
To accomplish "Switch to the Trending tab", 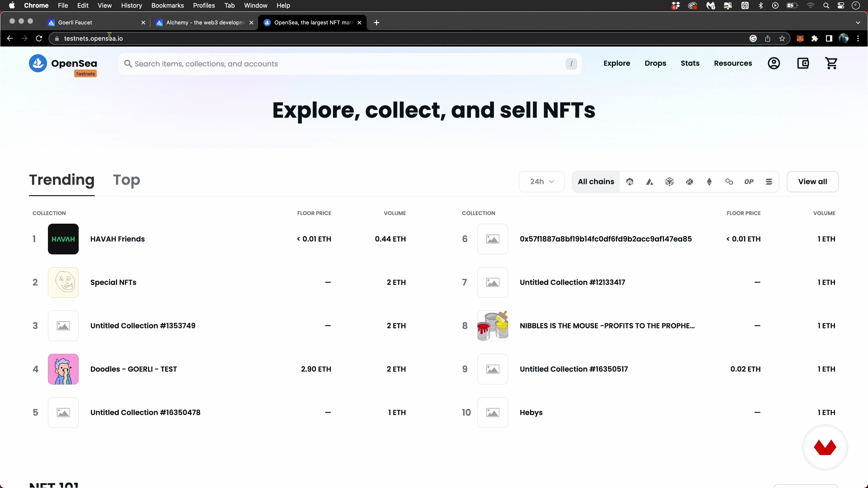I will (62, 180).
